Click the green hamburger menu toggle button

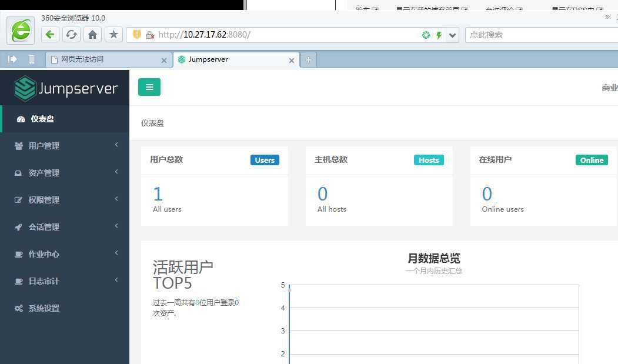point(149,87)
